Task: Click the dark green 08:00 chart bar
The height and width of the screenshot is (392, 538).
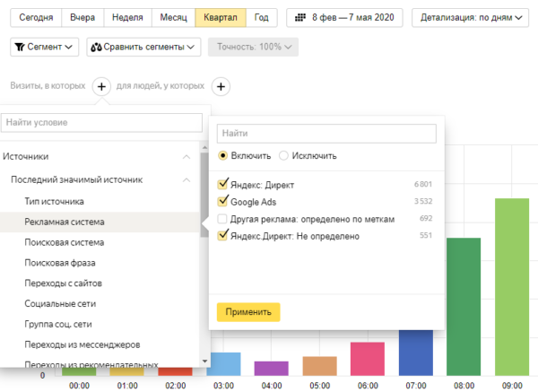Action: coord(464,307)
